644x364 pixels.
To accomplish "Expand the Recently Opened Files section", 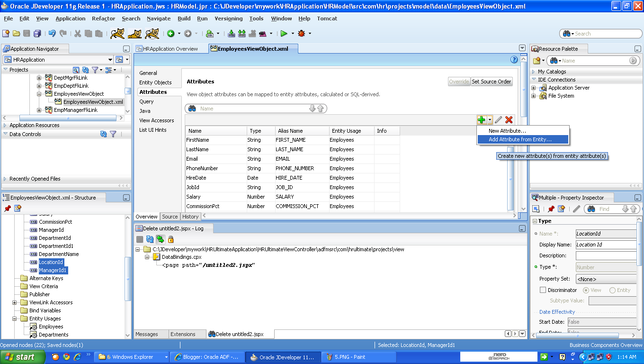I will [x=5, y=179].
